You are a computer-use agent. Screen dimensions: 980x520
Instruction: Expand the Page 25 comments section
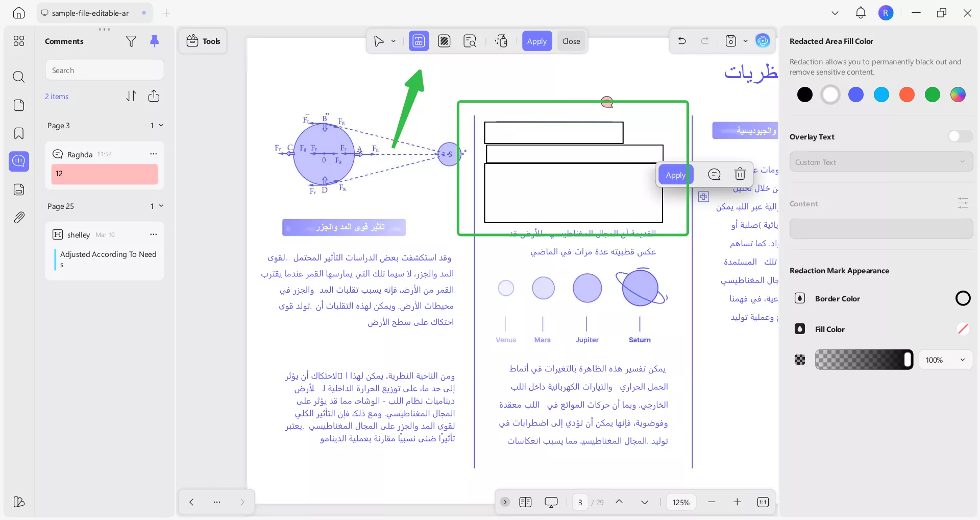point(160,206)
